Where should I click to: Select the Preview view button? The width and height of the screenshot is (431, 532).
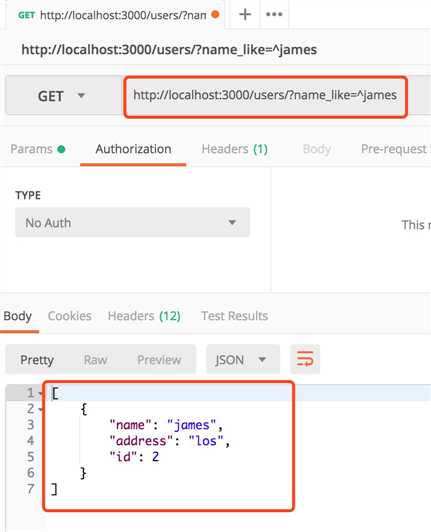(x=159, y=360)
